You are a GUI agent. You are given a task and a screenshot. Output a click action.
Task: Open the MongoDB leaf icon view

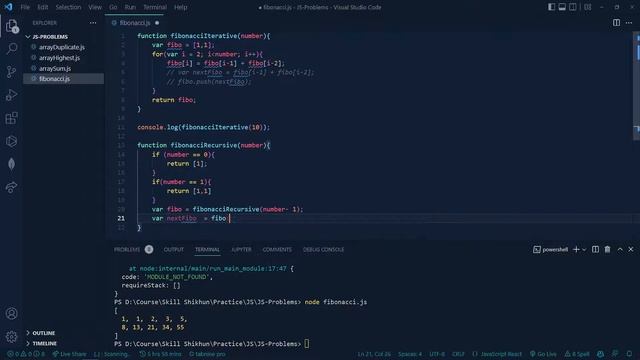[12, 164]
